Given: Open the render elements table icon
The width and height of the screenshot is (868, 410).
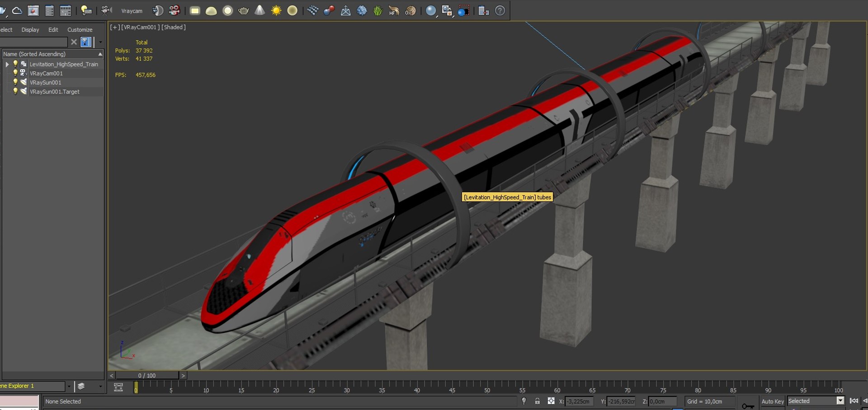Looking at the screenshot, I should 66,10.
